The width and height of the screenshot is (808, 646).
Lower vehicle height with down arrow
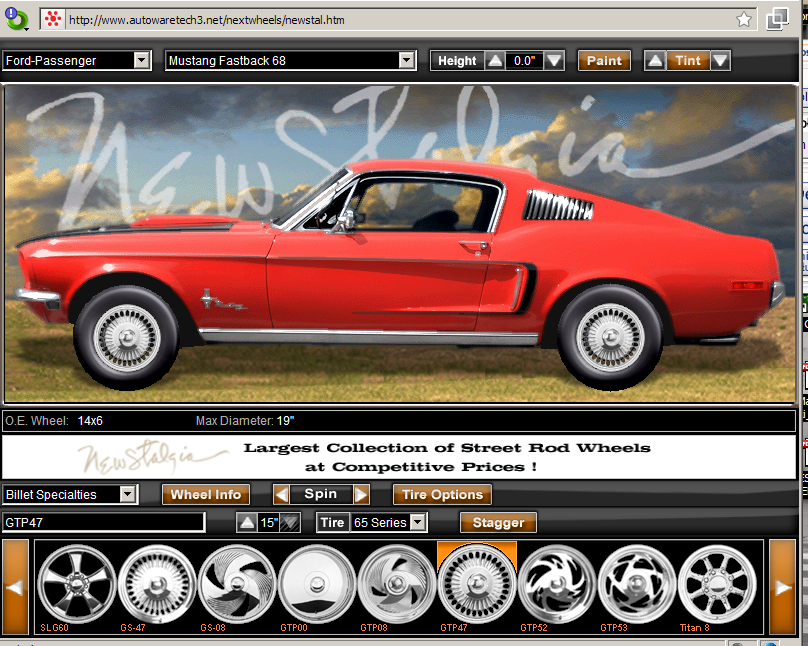click(554, 61)
